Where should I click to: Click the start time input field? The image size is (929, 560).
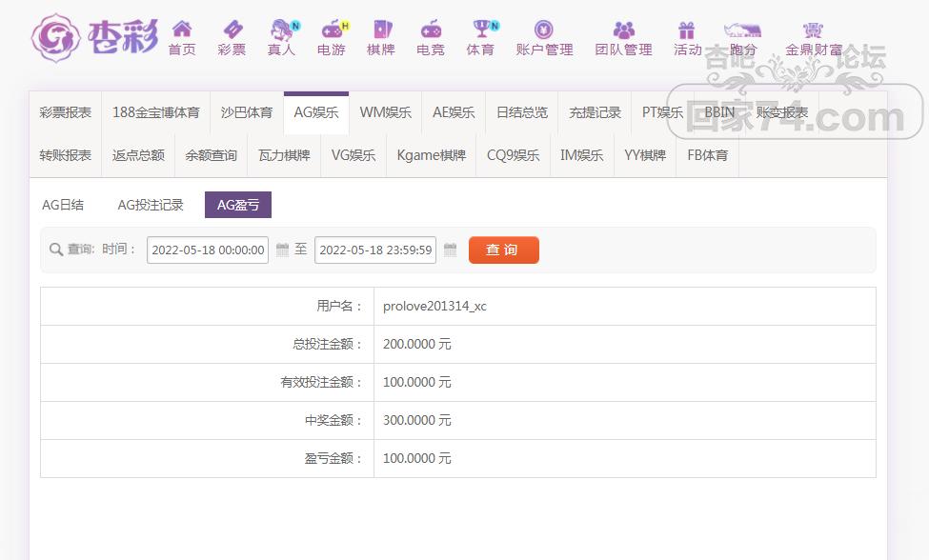(208, 250)
